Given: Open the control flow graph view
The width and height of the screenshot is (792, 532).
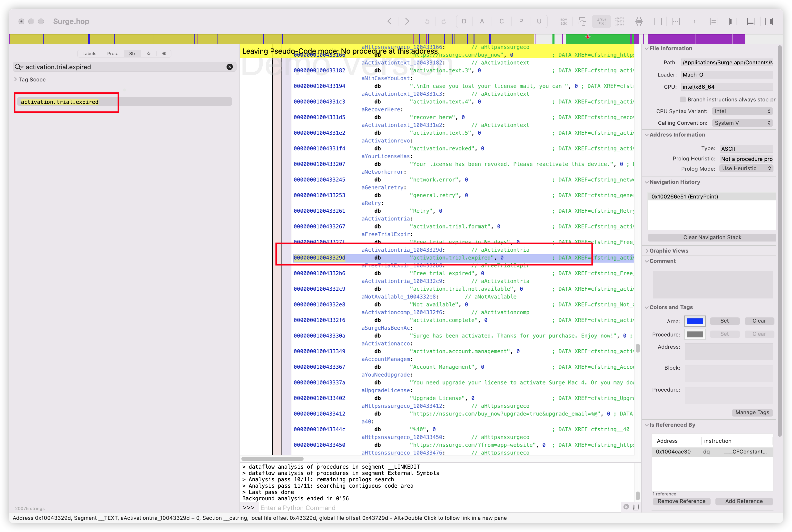Looking at the screenshot, I should (582, 21).
